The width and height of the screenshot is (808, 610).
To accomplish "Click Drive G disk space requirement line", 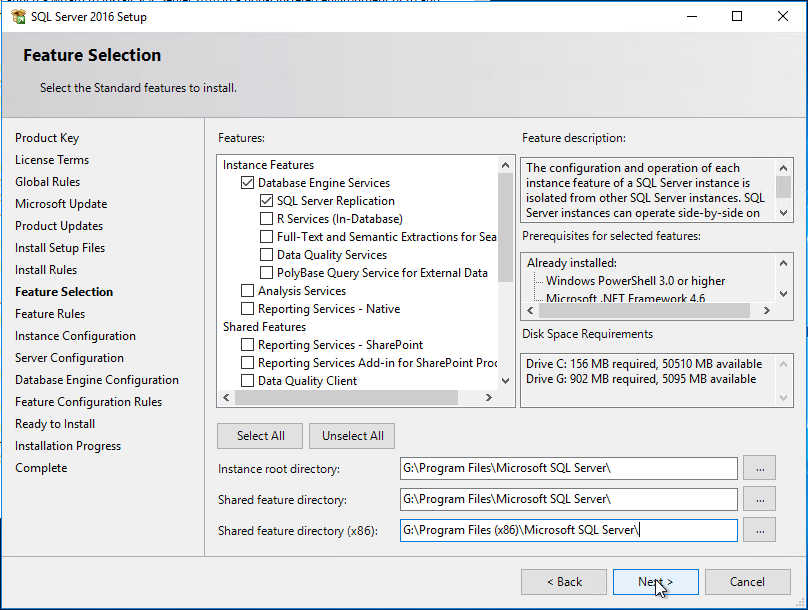I will (x=641, y=379).
